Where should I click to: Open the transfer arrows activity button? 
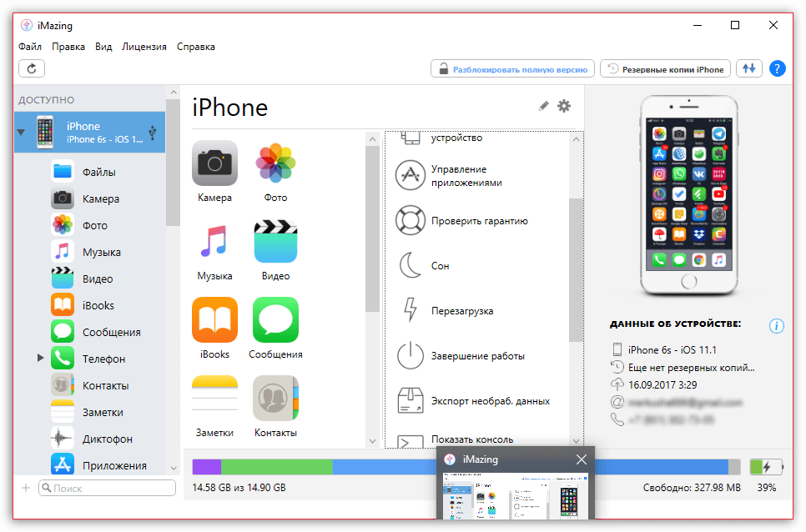(749, 69)
